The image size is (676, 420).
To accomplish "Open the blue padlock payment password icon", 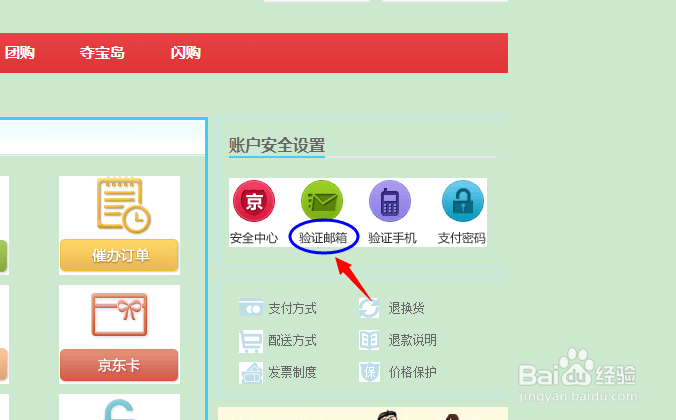I will [463, 201].
